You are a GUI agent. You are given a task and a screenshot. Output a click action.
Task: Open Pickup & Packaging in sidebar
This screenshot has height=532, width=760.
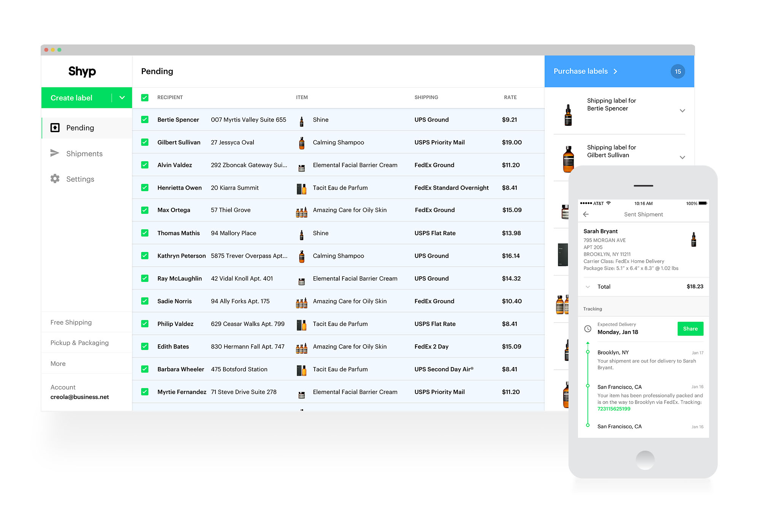click(x=79, y=343)
